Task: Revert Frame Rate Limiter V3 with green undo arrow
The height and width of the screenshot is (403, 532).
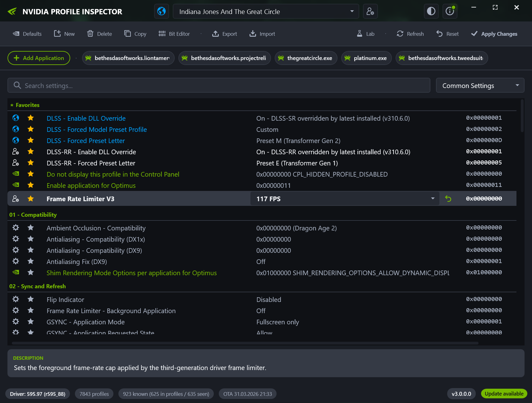Action: click(448, 199)
